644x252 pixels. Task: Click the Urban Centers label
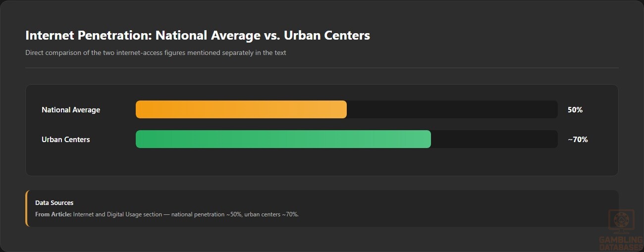[x=66, y=140]
